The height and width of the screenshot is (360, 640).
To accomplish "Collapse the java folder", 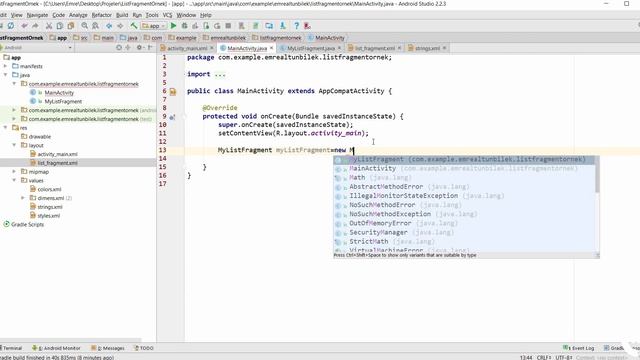I will pos(5,75).
